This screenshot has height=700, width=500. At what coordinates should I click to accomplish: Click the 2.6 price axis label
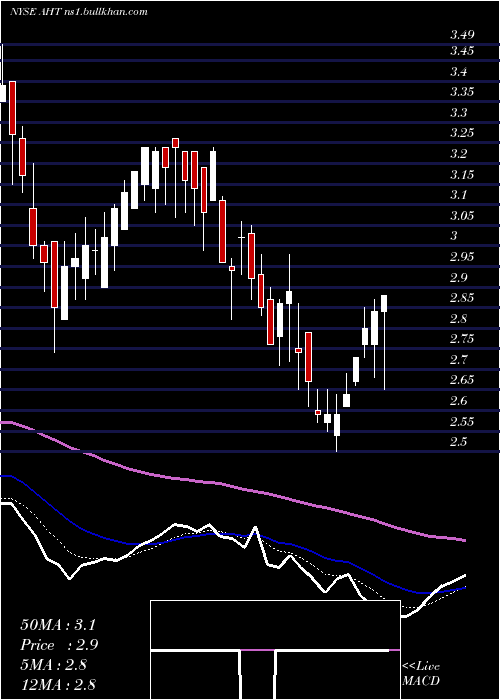pos(458,401)
